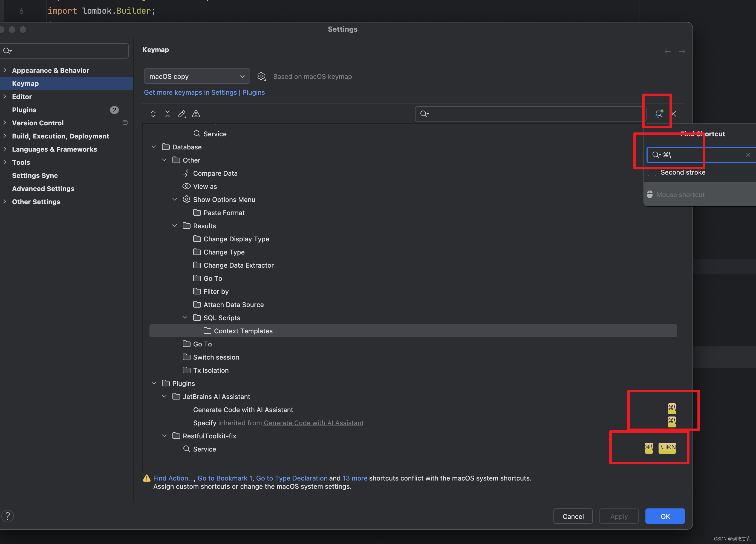The width and height of the screenshot is (756, 544).
Task: Click the OK button
Action: [x=665, y=516]
